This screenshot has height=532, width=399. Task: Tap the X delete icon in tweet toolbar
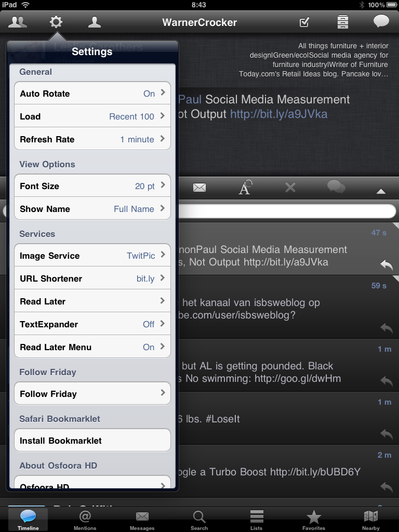click(x=290, y=187)
